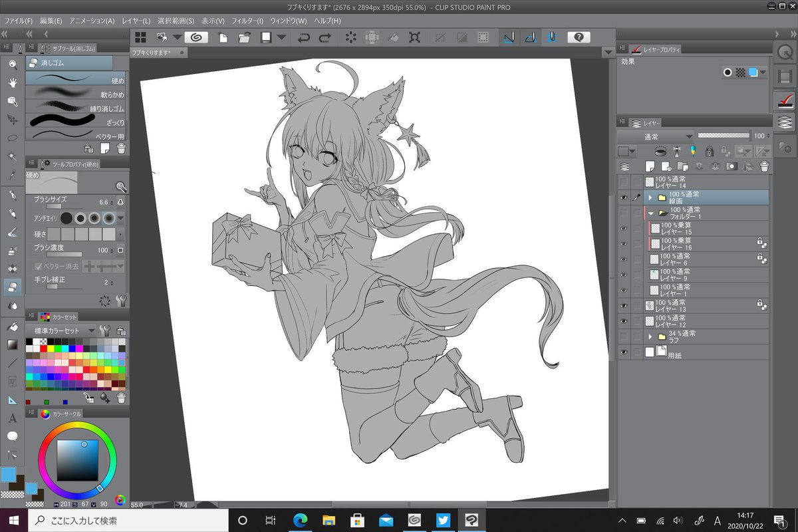Create layer mask in layer panel
This screenshot has width=798, height=532.
coord(731,166)
